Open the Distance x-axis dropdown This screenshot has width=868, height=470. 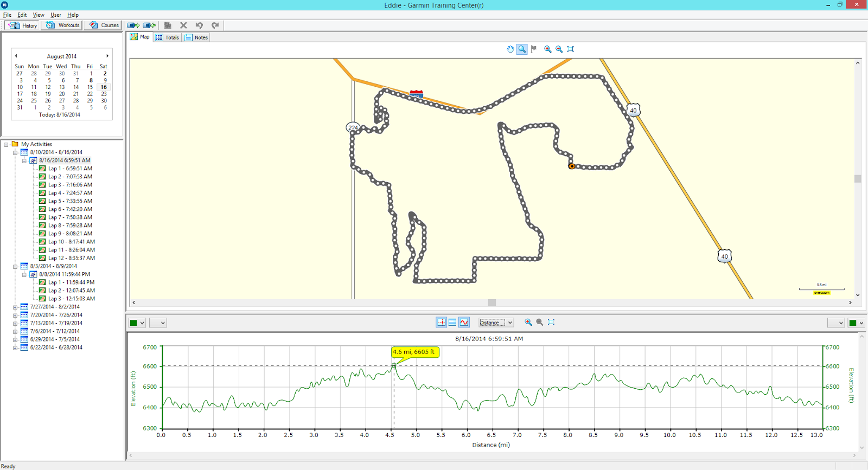click(496, 323)
